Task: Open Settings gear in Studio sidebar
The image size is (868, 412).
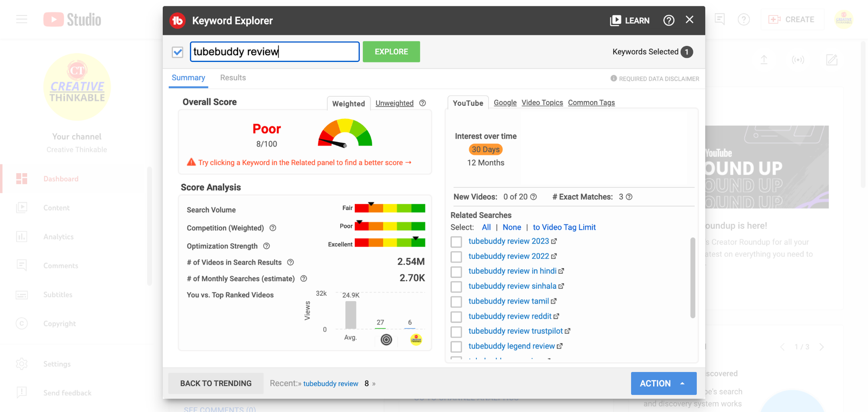Action: [22, 364]
